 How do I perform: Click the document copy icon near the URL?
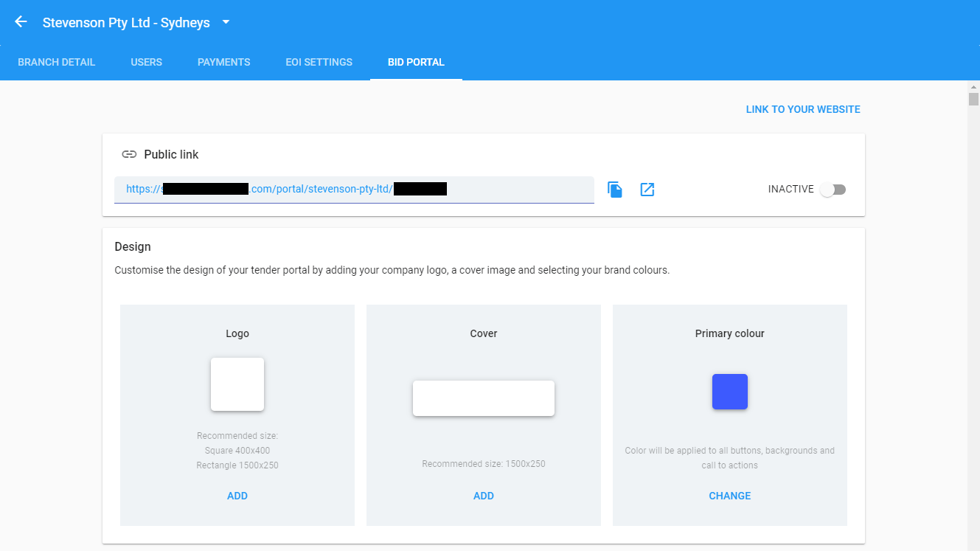(x=615, y=189)
